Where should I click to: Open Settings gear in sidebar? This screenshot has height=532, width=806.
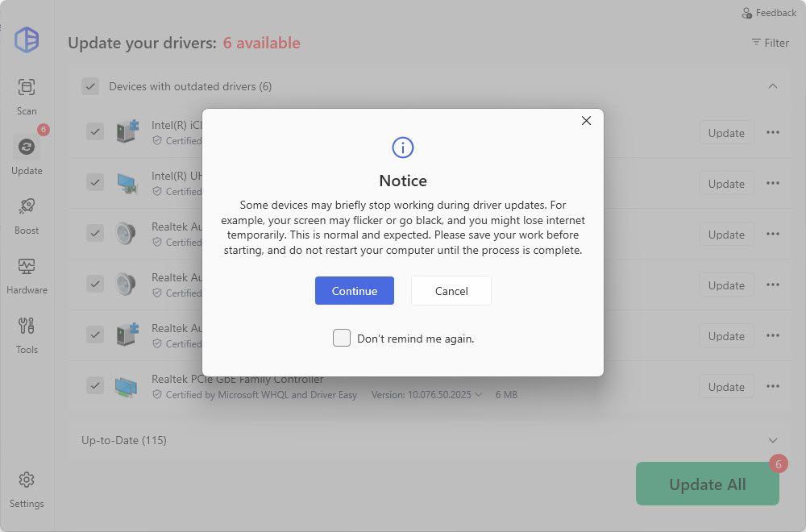pos(27,480)
